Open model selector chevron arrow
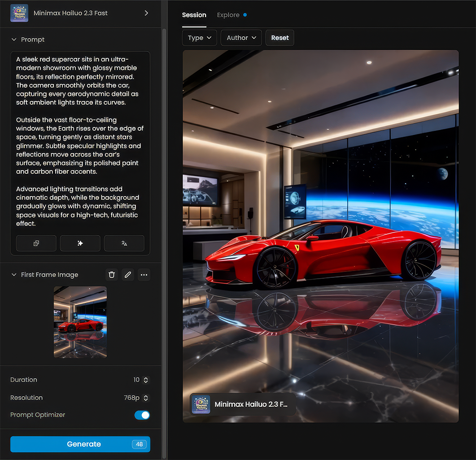The width and height of the screenshot is (476, 460). (146, 13)
